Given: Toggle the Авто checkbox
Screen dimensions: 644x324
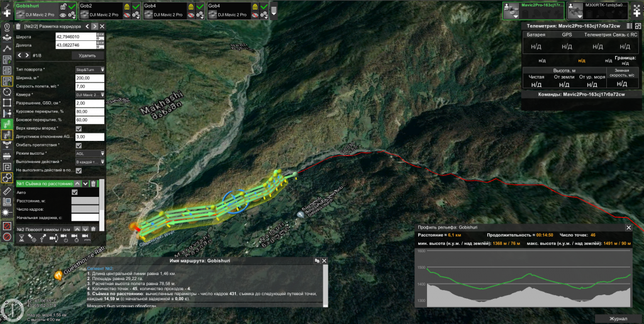Looking at the screenshot, I should pos(75,193).
